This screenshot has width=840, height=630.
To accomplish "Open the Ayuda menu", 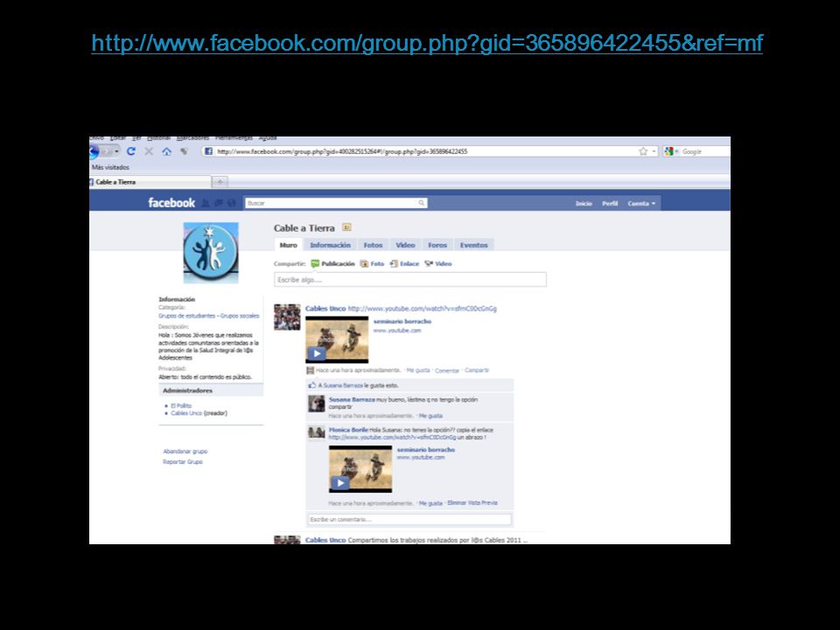I will [x=268, y=138].
